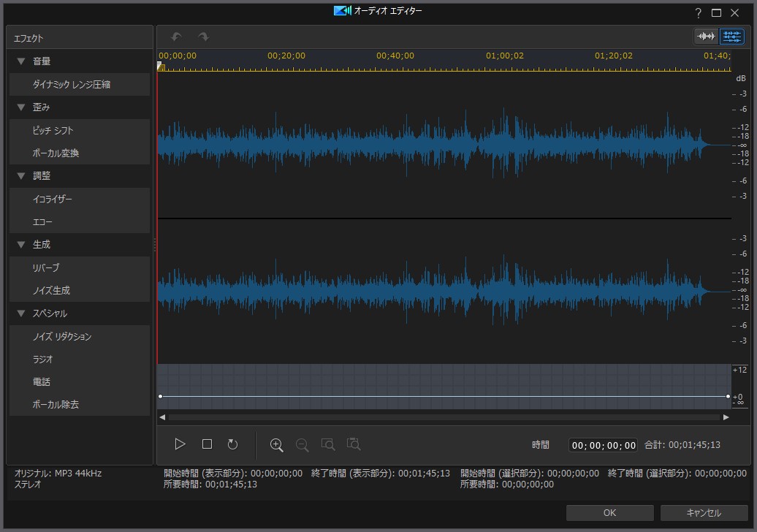Click the オリジナル: MP3 44kHz status text
This screenshot has width=757, height=532.
58,474
